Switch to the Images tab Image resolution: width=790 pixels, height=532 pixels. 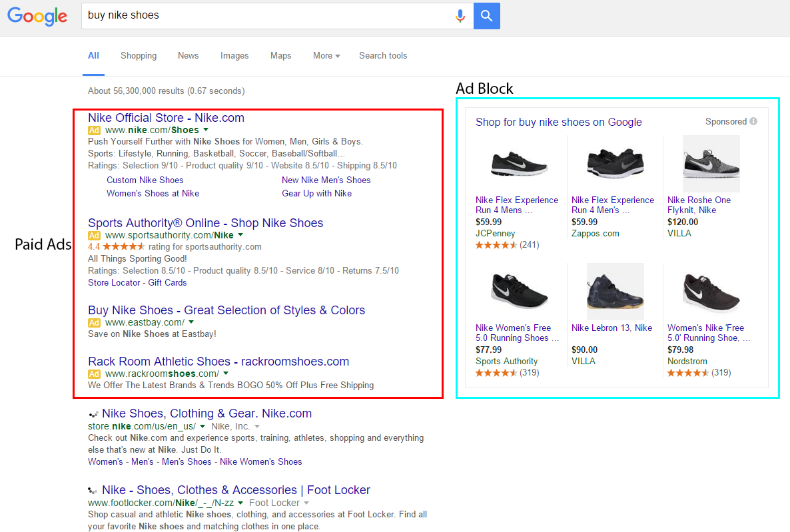coord(234,56)
